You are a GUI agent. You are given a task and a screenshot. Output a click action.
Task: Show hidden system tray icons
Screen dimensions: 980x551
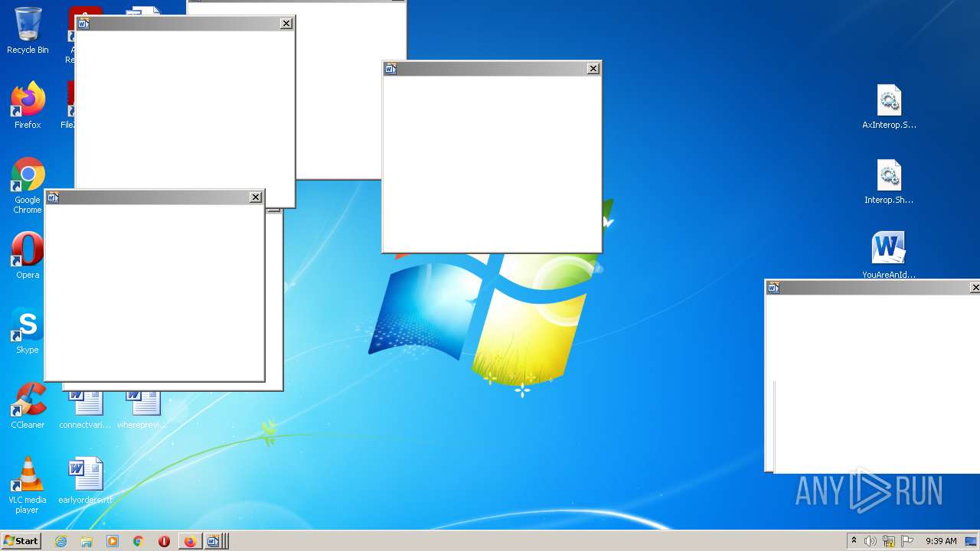(x=854, y=541)
